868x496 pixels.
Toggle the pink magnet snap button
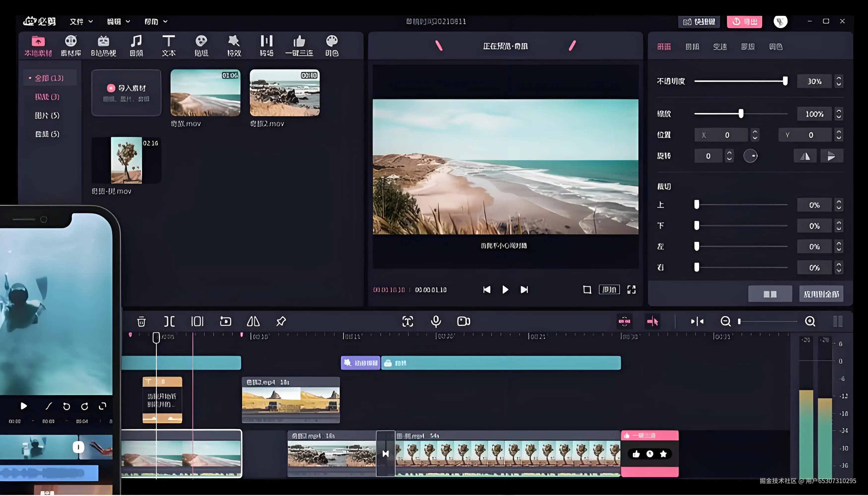pyautogui.click(x=624, y=321)
